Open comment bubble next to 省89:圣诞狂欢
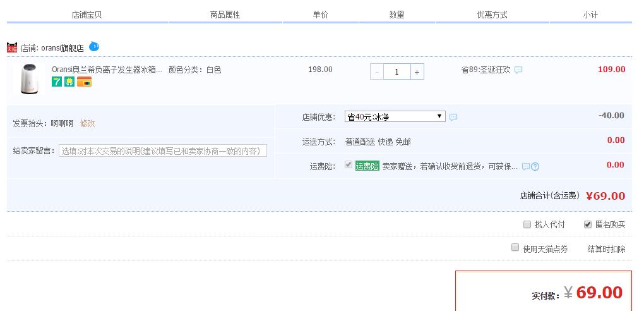This screenshot has height=311, width=644. (x=518, y=70)
